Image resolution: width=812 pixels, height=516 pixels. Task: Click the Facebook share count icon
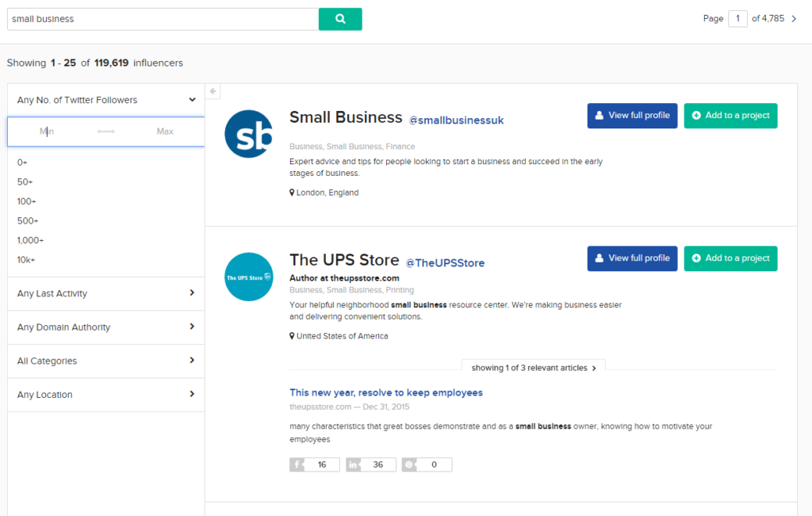click(x=297, y=464)
